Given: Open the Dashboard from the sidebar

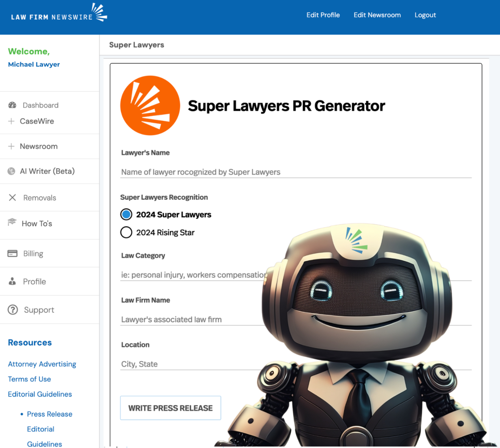Looking at the screenshot, I should (x=40, y=105).
